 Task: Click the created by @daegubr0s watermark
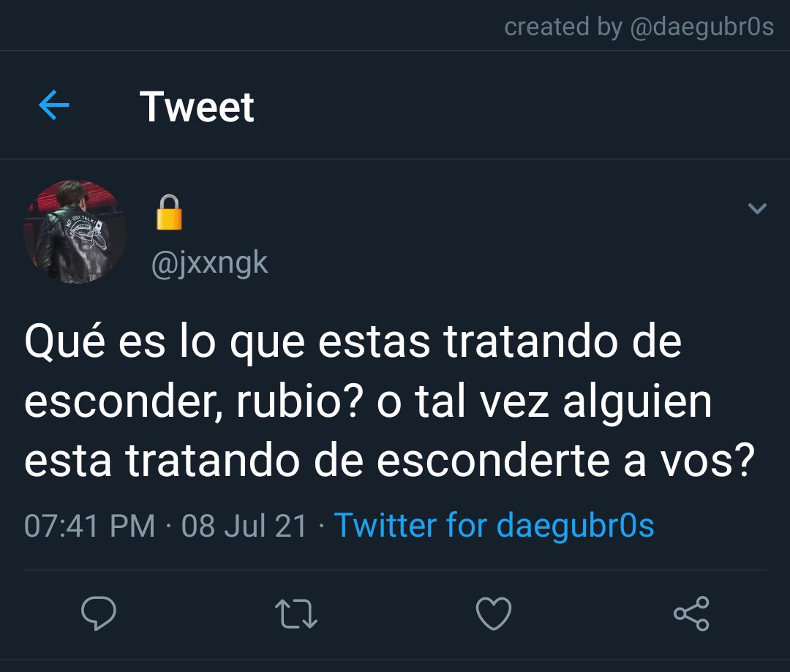(639, 26)
